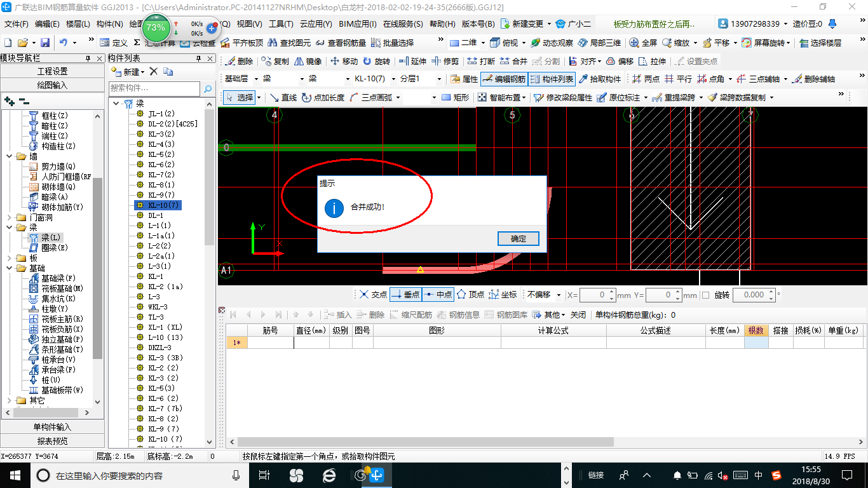
Task: Open 查看钢筋量 view rebar quantity
Action: (x=341, y=43)
